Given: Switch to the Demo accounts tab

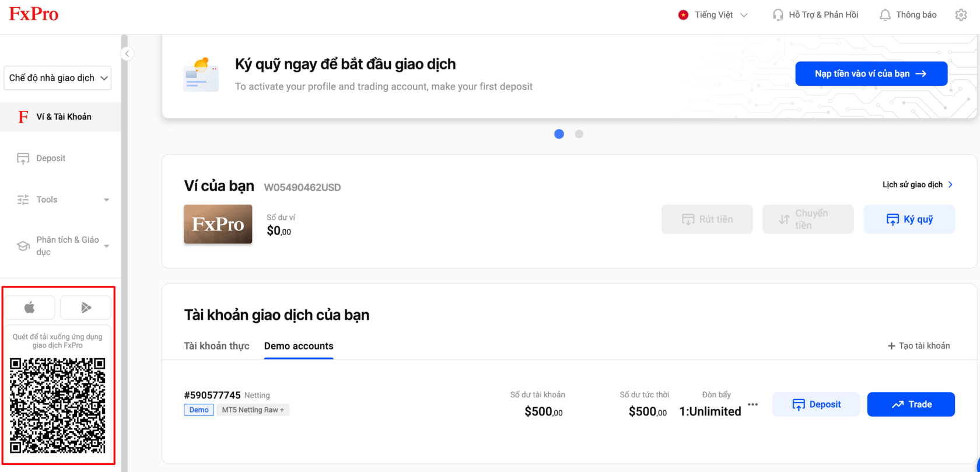Looking at the screenshot, I should coord(299,346).
